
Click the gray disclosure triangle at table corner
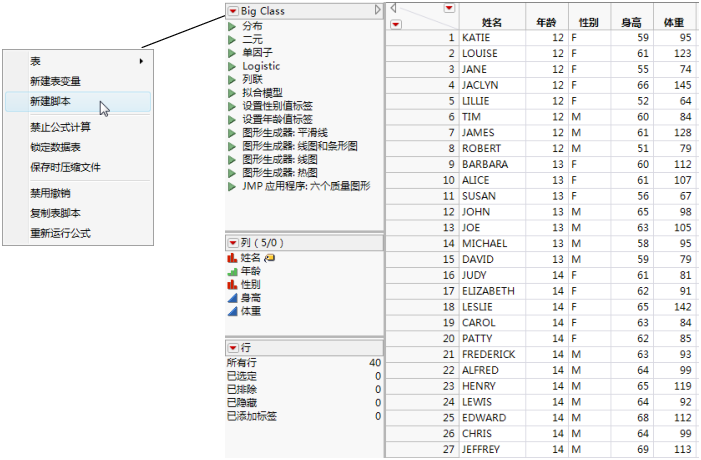click(x=393, y=8)
